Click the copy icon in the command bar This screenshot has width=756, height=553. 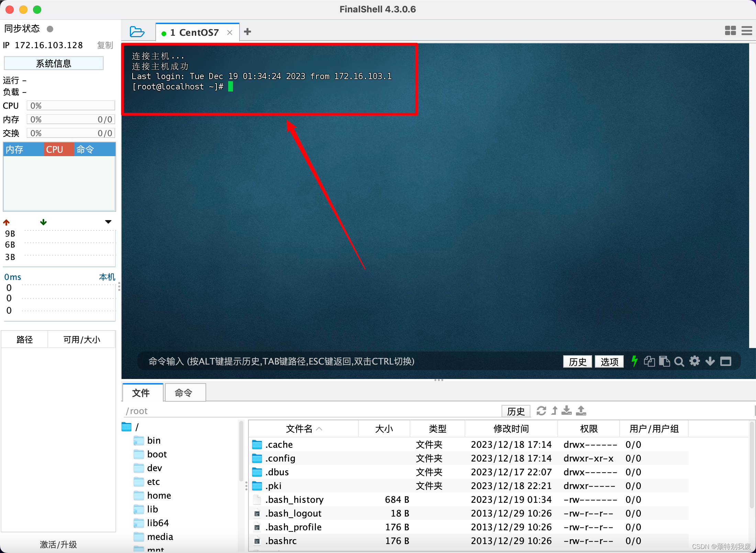649,361
